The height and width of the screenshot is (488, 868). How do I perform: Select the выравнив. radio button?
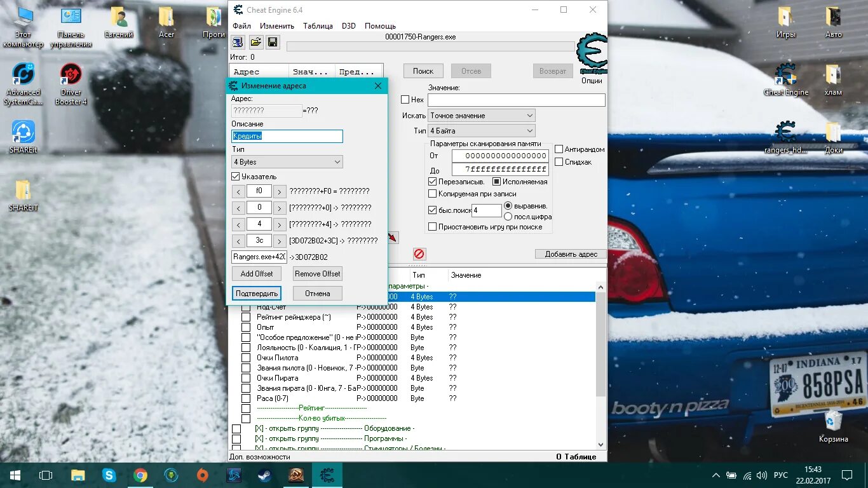[x=508, y=206]
